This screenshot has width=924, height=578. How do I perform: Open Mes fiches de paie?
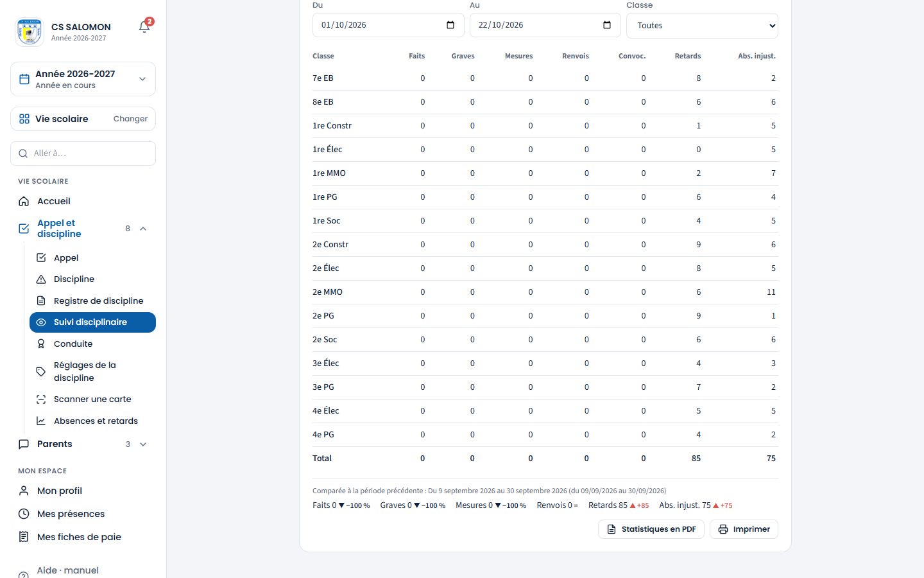[83, 537]
